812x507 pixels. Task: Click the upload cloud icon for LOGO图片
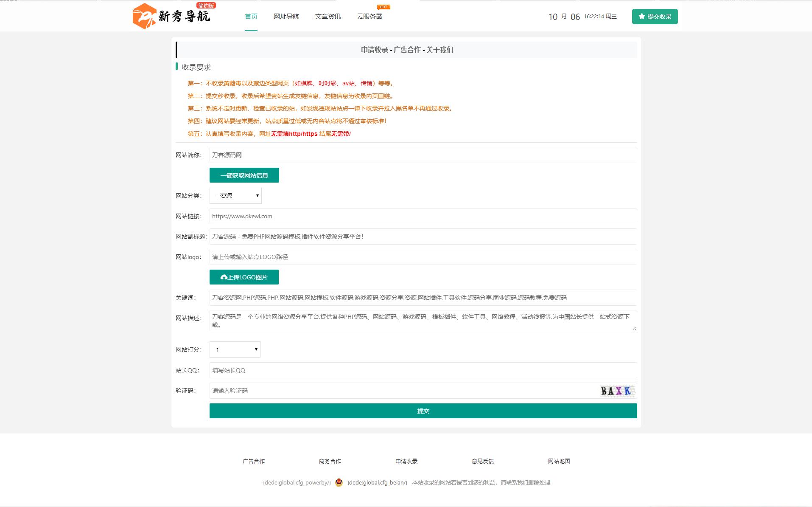[x=224, y=277]
